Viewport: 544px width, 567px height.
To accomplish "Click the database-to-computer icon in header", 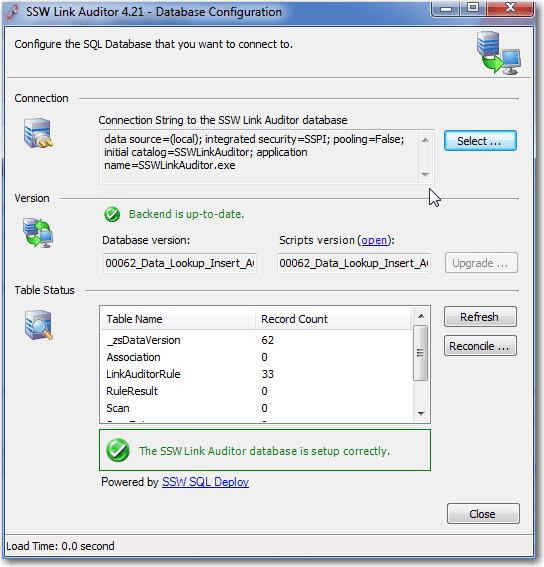I will [498, 52].
